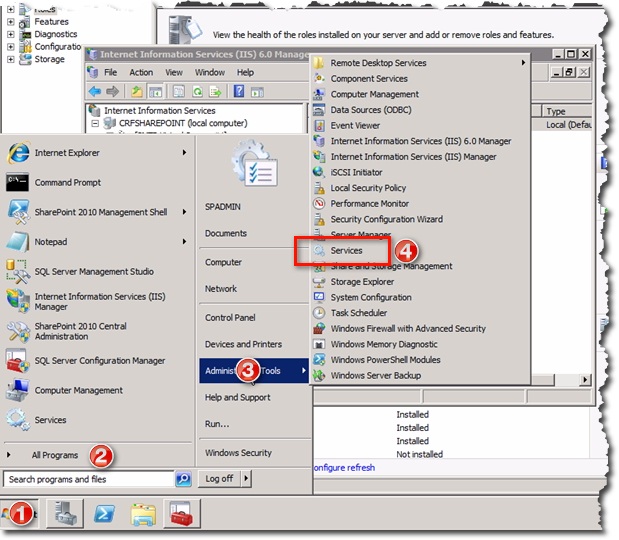This screenshot has width=619, height=540.
Task: Click horizontal scrollbar right arrow in IIS
Action: tap(585, 380)
